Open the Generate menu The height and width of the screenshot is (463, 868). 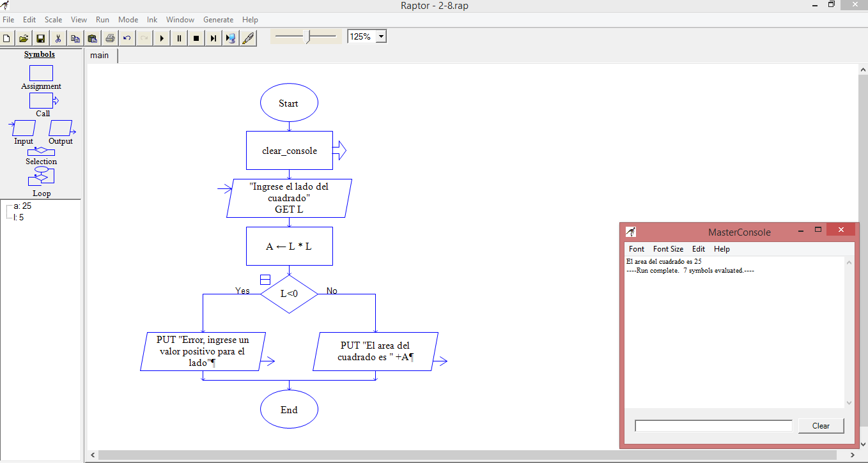pos(219,20)
